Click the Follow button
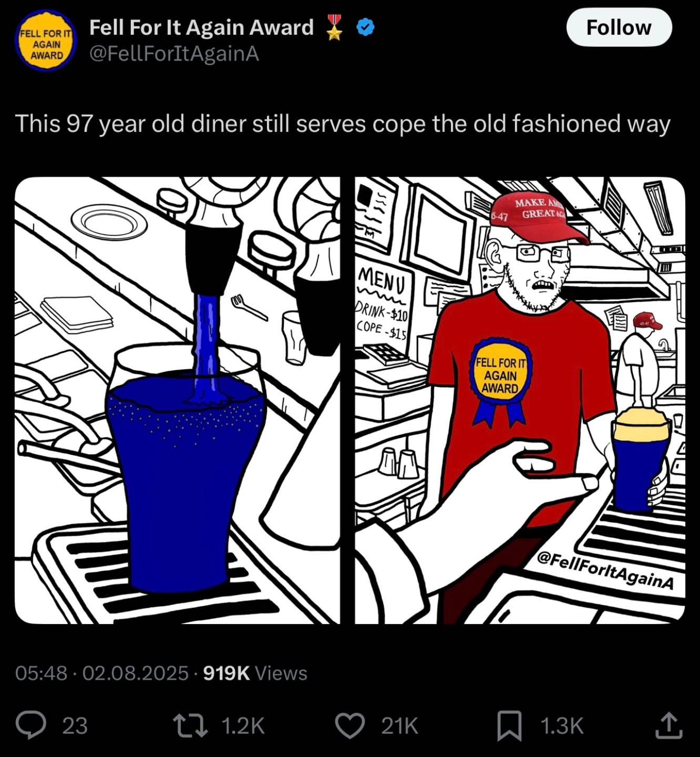Viewport: 700px width, 757px height. (619, 27)
